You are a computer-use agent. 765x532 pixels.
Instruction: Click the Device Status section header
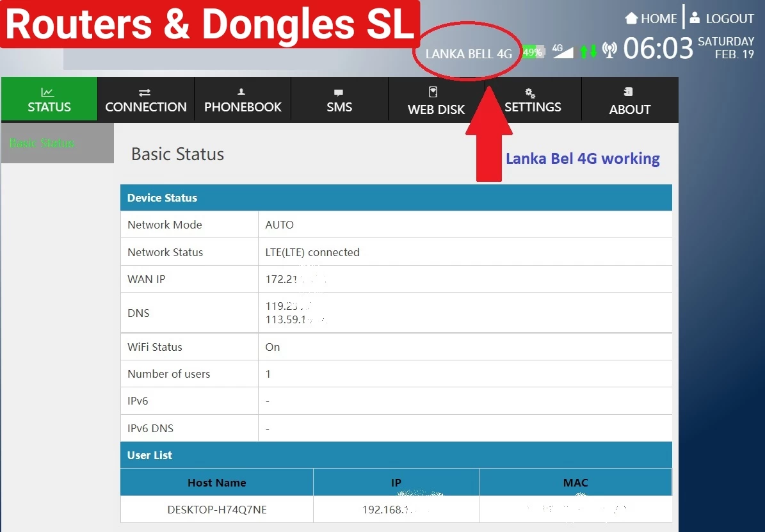396,198
